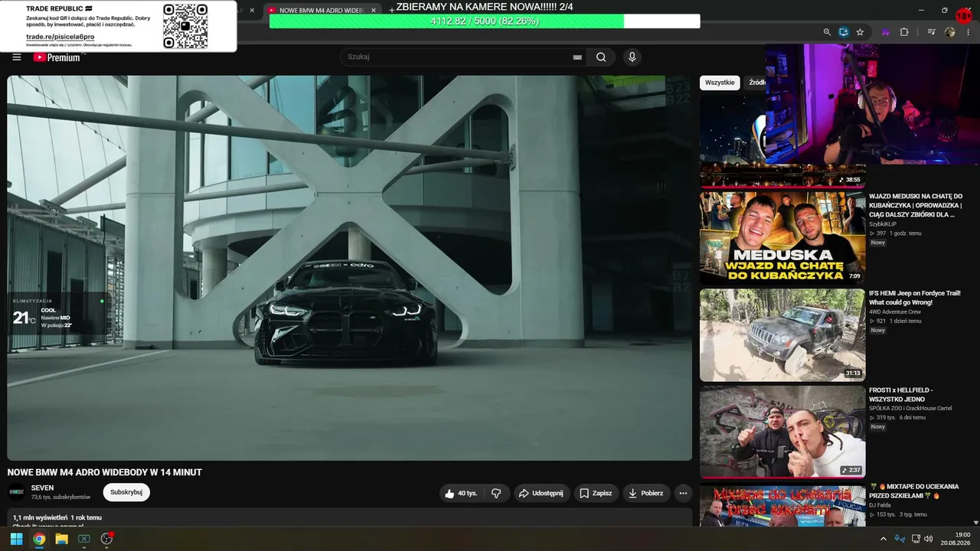
Task: Open Chrome's three-dot menu
Action: [x=968, y=32]
